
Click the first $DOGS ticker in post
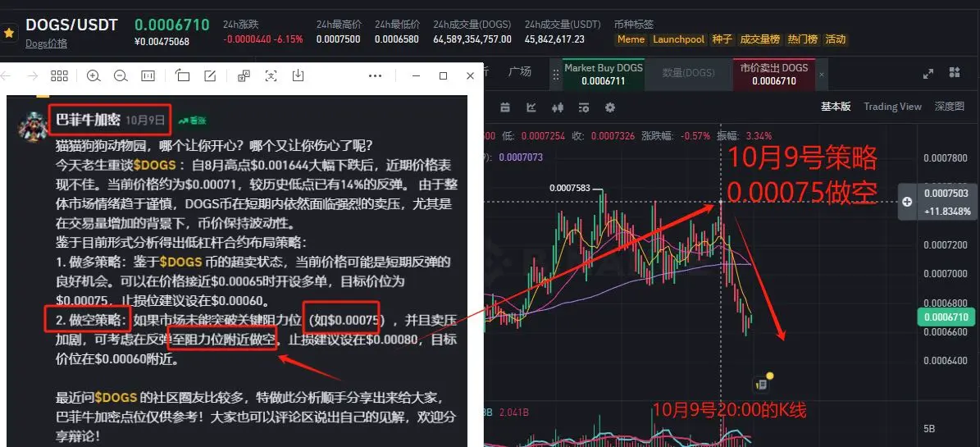click(153, 165)
